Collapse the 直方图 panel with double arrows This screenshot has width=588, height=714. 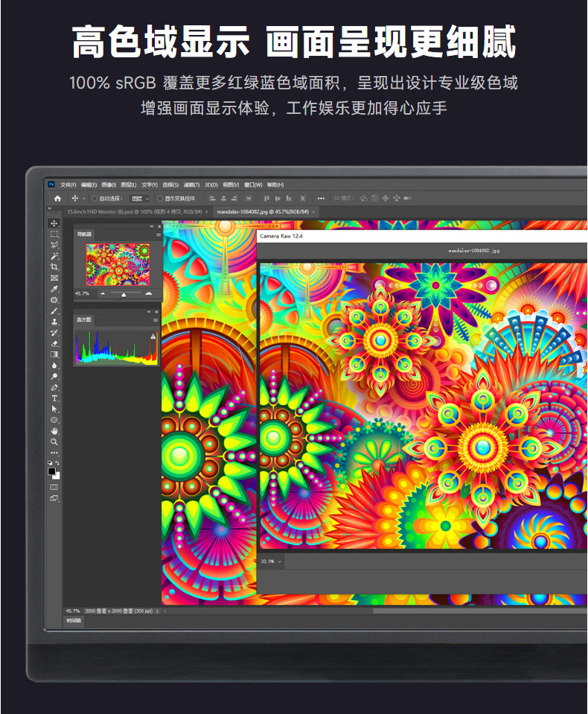coord(149,312)
